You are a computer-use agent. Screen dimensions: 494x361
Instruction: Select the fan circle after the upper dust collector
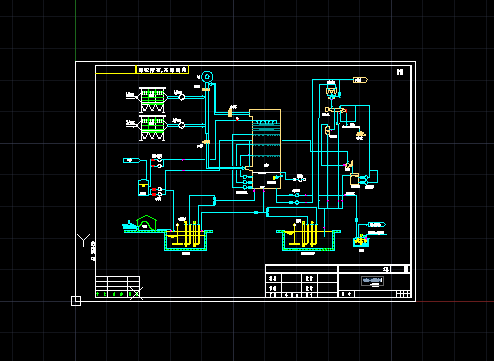(x=182, y=97)
